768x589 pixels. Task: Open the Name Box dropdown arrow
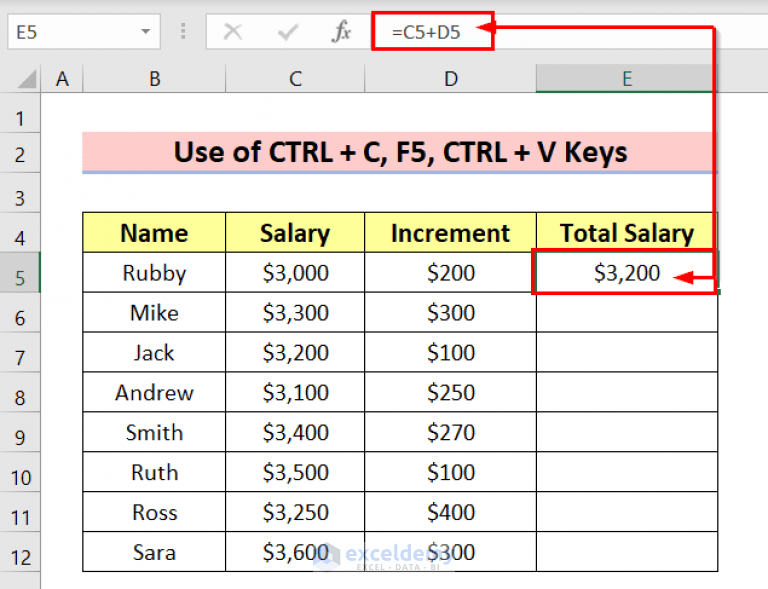(145, 32)
